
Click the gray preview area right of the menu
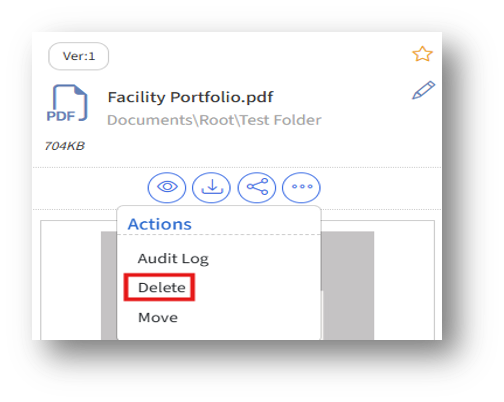[x=348, y=285]
